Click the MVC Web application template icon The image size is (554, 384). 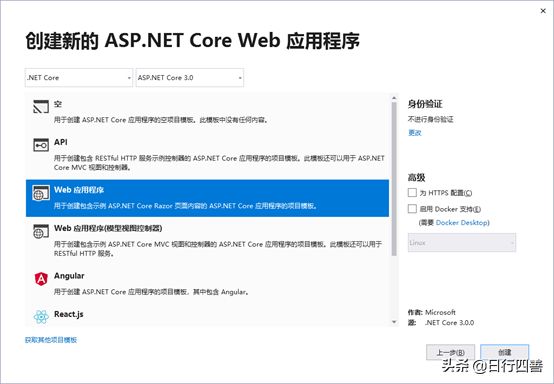click(41, 231)
